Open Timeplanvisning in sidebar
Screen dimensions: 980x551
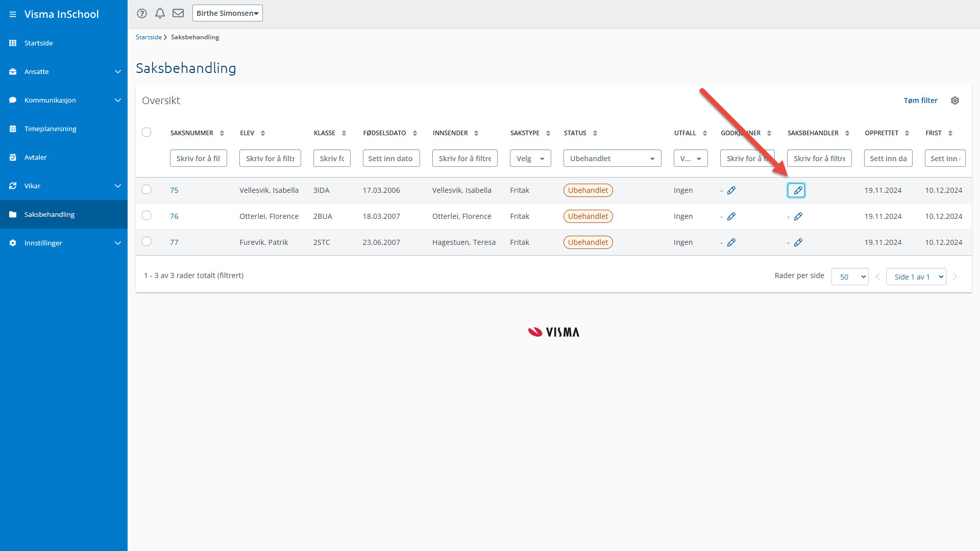[x=51, y=129]
